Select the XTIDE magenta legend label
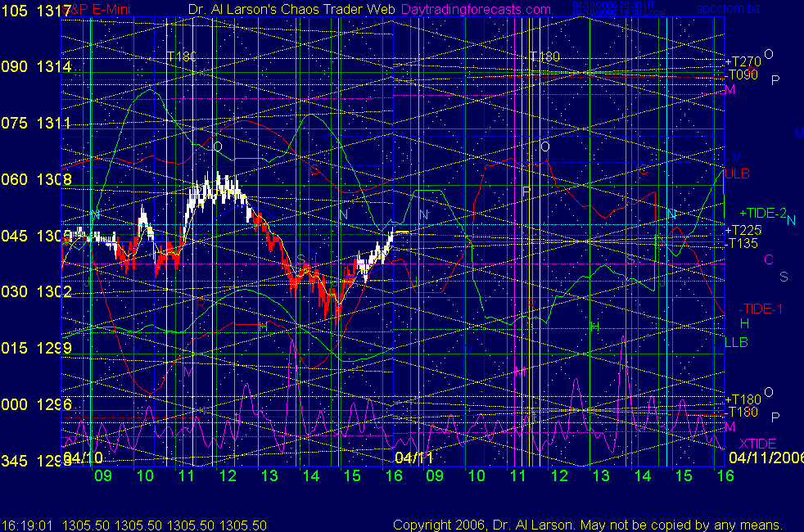804x532 pixels. tap(757, 444)
